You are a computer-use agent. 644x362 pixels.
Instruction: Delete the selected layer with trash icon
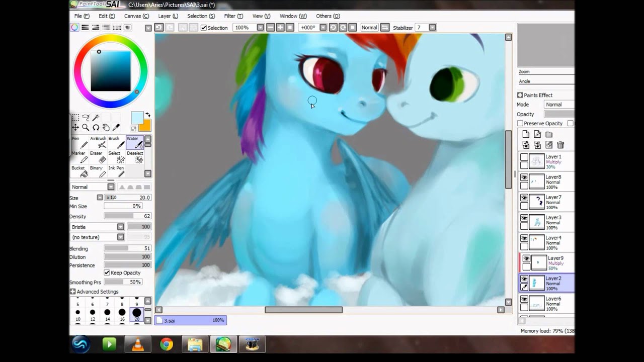[560, 145]
